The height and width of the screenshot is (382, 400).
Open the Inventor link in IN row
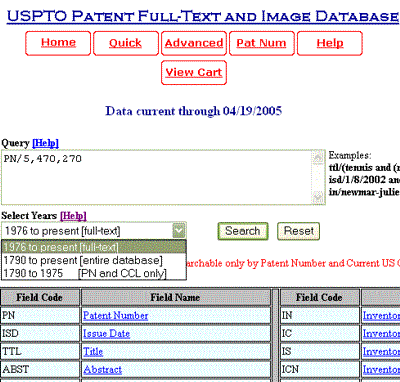381,315
